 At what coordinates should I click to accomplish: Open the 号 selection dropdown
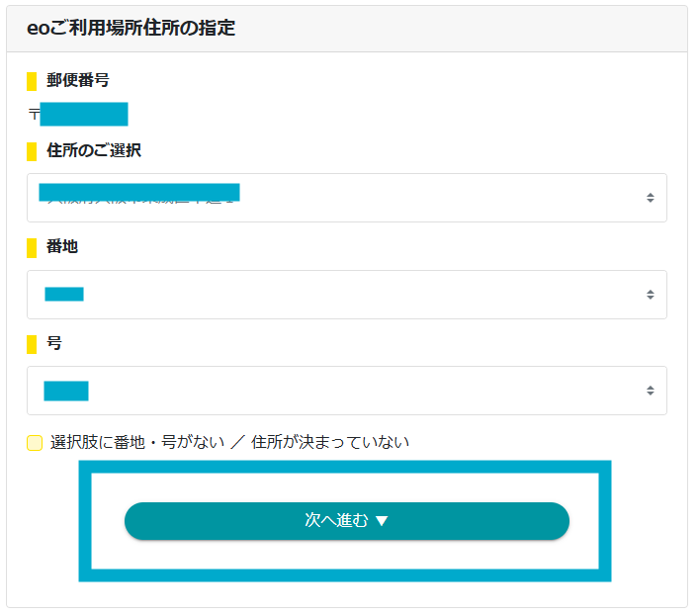346,391
